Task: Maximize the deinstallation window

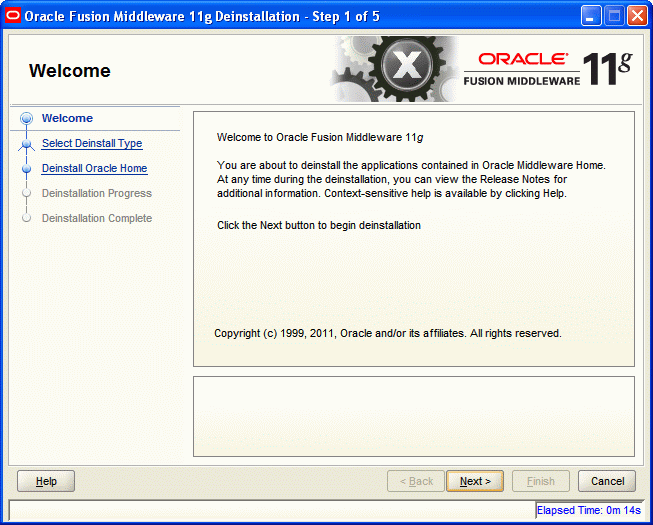Action: [x=614, y=16]
